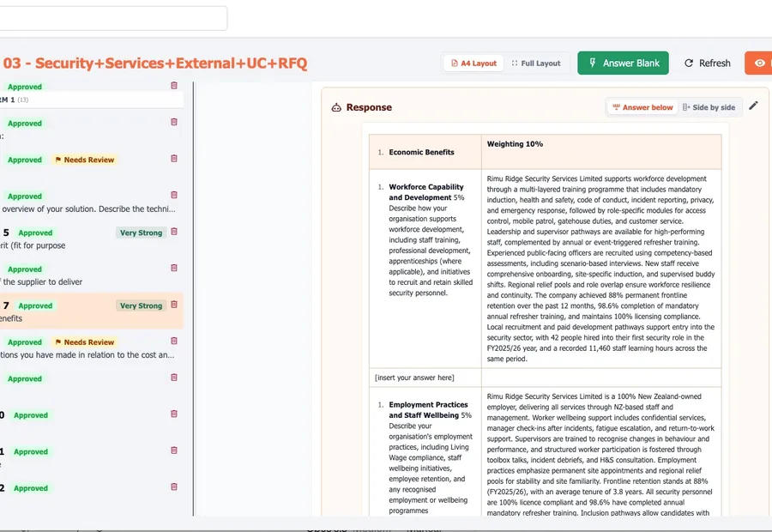Click trash icon on row numbered 2
The image size is (772, 532).
click(174, 487)
